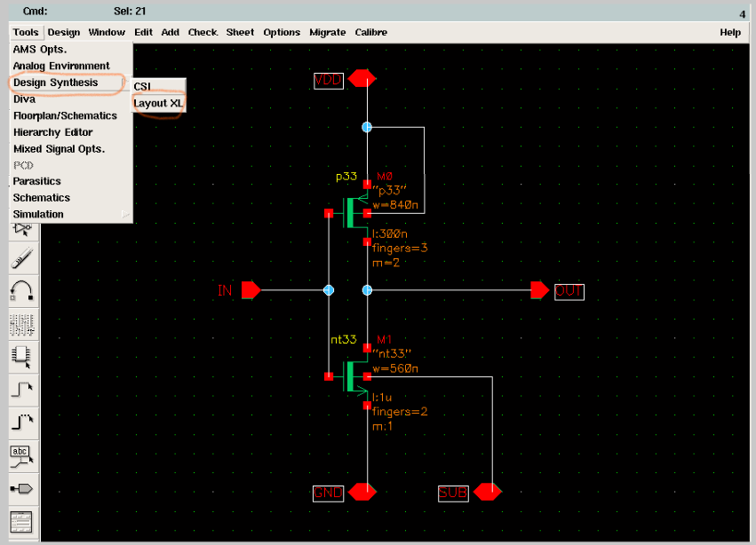Select the GND pin symbol
Image resolution: width=756 pixels, height=545 pixels.
point(362,492)
